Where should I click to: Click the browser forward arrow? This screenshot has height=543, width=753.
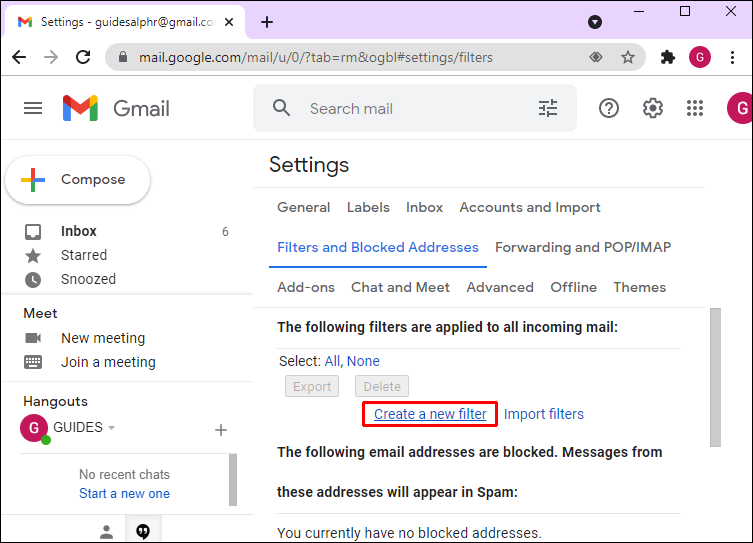[x=51, y=57]
